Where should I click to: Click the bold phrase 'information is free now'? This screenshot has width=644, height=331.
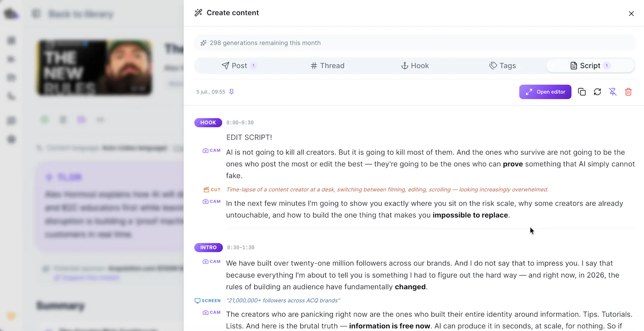click(390, 326)
